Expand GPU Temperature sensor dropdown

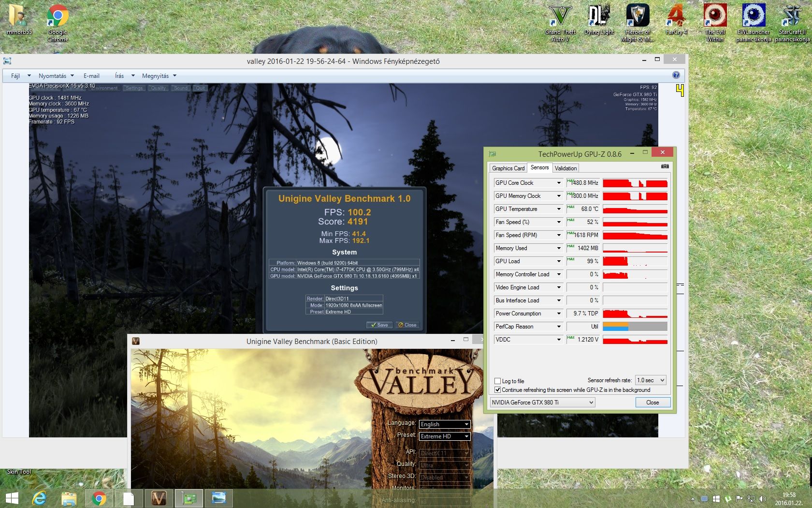(x=559, y=209)
